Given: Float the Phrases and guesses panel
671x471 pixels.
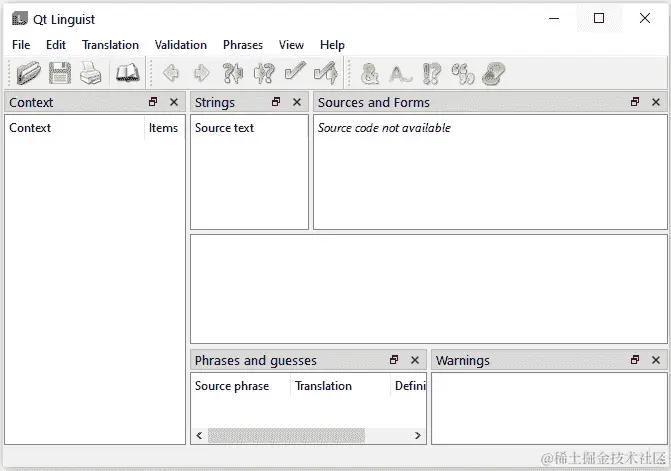Looking at the screenshot, I should click(x=394, y=360).
